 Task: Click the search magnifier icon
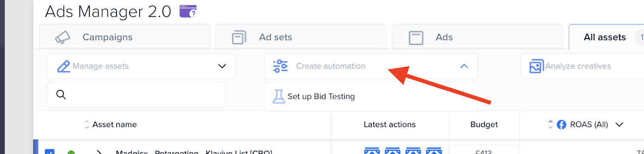(x=61, y=94)
